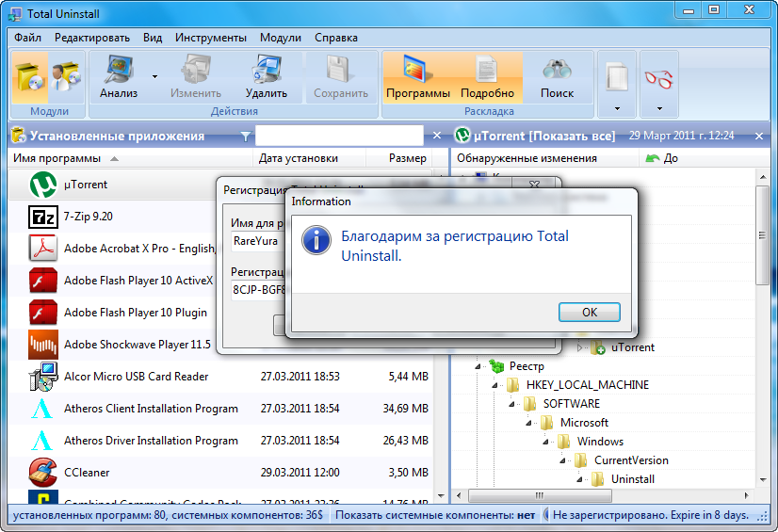Open the Редактировать menu
The image size is (778, 532).
click(92, 38)
